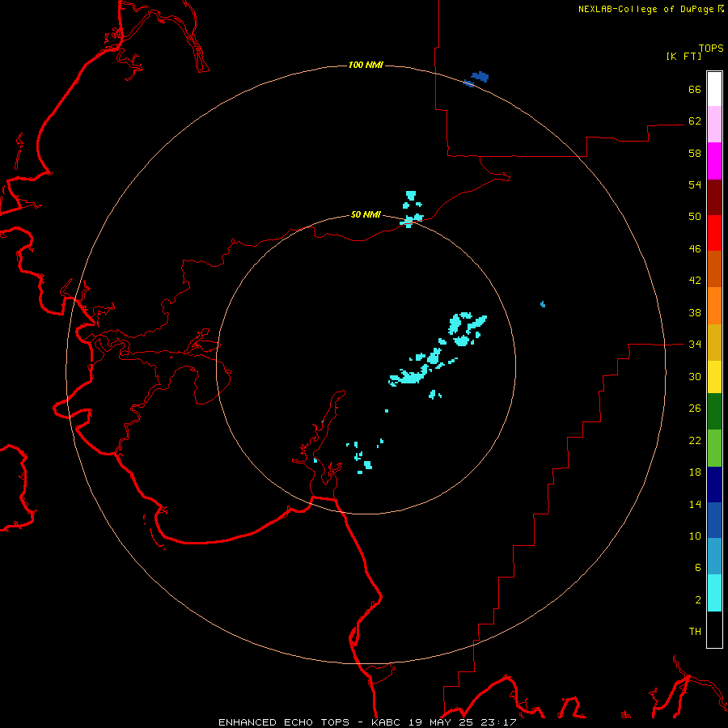The image size is (728, 728).
Task: Click the white swatch topping the tops legend
Action: point(714,89)
